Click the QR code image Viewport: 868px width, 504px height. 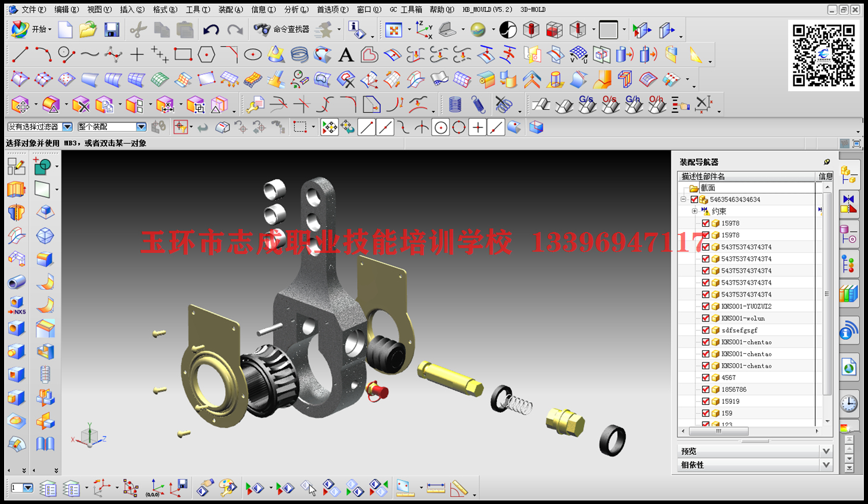[823, 55]
